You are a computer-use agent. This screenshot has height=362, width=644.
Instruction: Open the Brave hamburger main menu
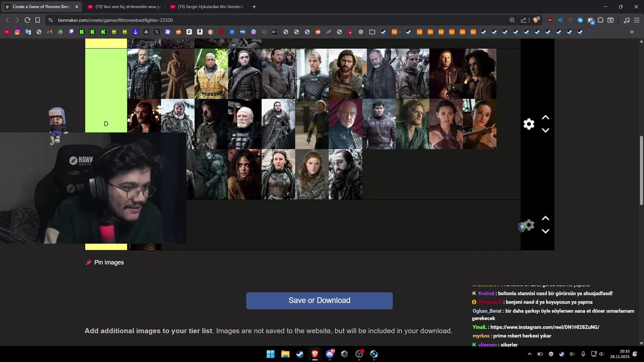tap(636, 20)
